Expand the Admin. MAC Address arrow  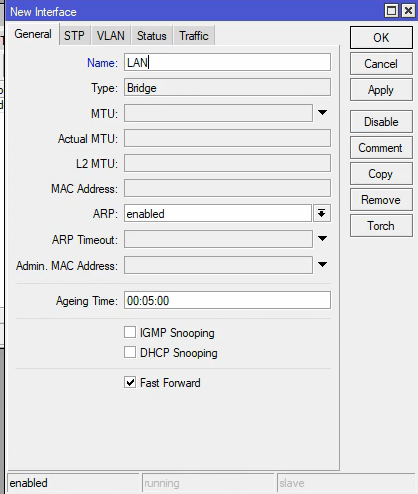tap(322, 265)
